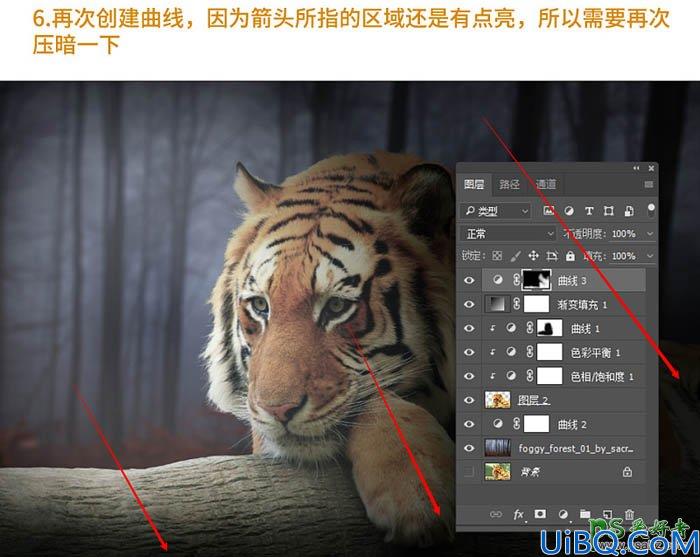Click the 不透明度 100% value field
Screen dimensions: 700x557
(x=624, y=233)
